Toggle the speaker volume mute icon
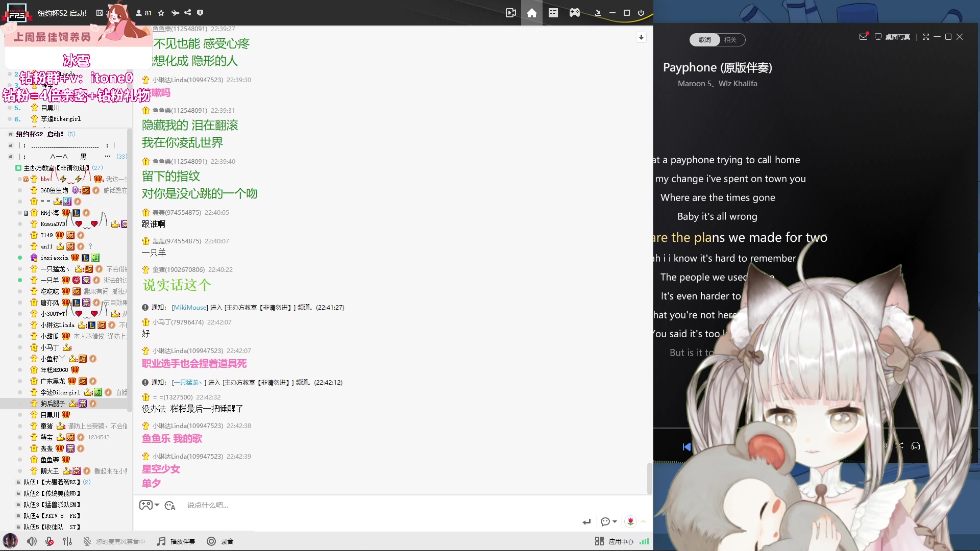 pos(32,541)
